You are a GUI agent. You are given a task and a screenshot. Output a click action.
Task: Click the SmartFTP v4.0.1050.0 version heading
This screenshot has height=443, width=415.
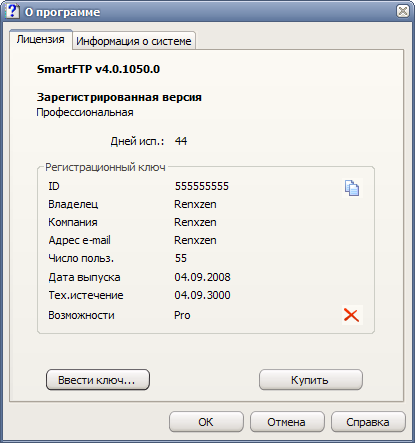tap(98, 69)
